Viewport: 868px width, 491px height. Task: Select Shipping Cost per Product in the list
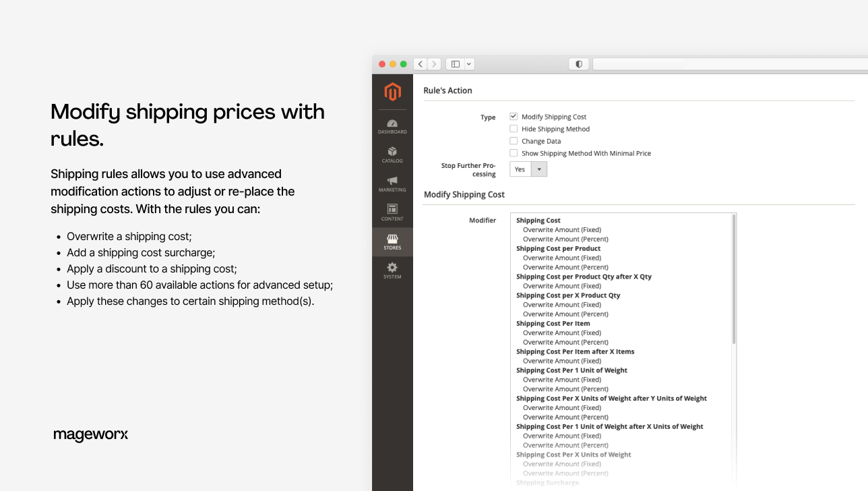[x=558, y=248]
